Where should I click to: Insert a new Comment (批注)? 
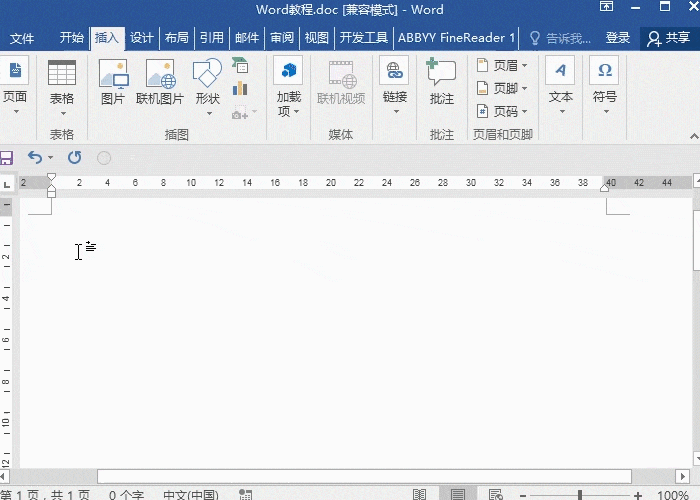pos(442,83)
